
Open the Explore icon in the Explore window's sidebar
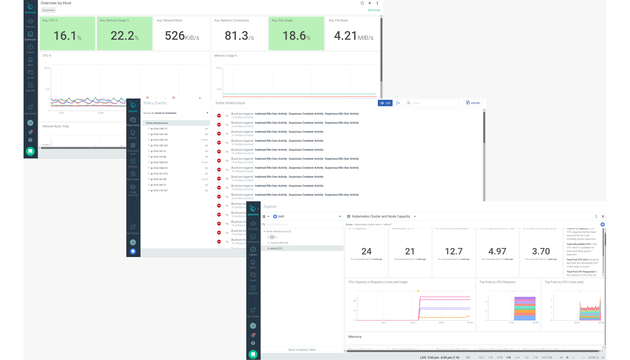[x=253, y=251]
